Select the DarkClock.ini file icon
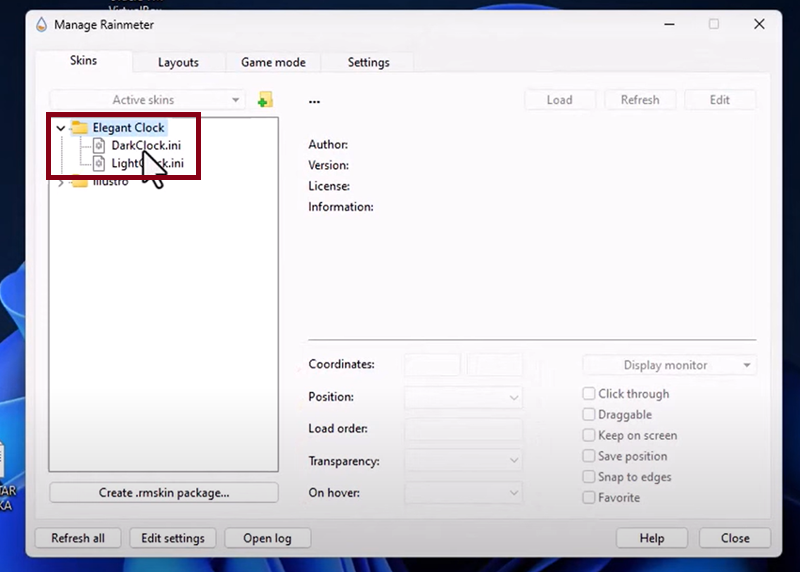This screenshot has width=800, height=572. pos(99,145)
